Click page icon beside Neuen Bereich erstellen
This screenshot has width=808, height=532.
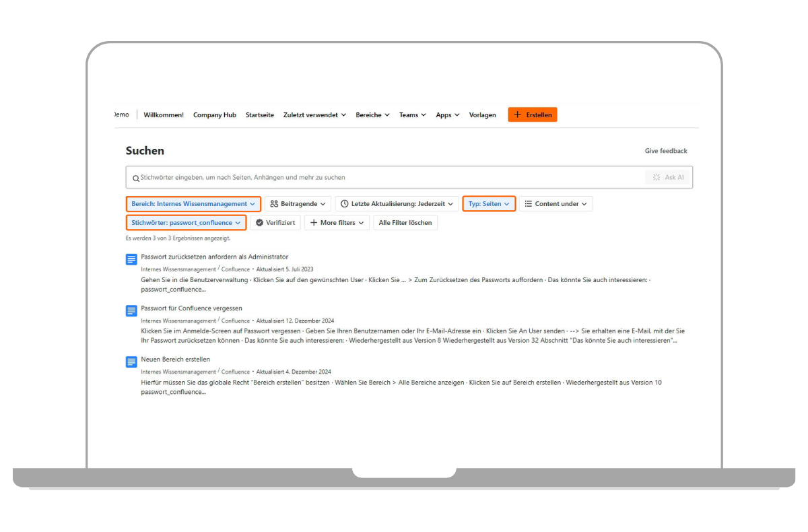point(131,362)
